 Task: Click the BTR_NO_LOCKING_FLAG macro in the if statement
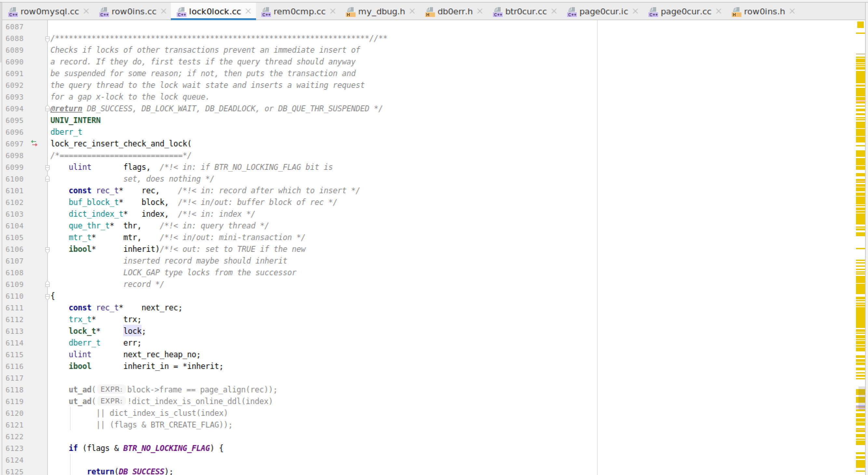coord(166,448)
